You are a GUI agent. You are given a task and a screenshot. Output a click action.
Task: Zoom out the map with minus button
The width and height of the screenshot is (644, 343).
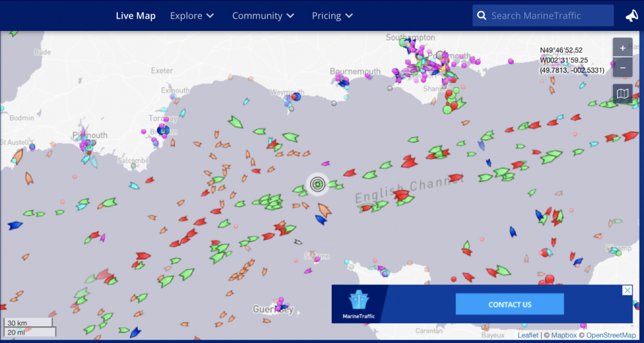coord(622,67)
